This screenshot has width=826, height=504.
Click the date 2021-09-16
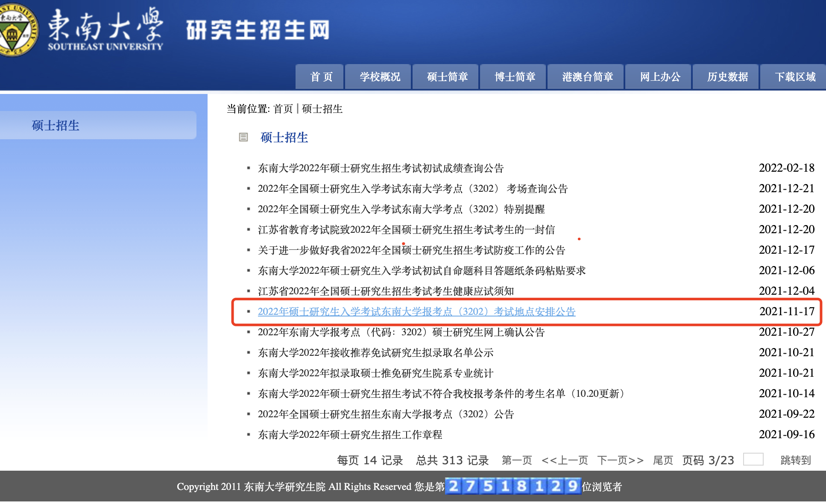coord(787,434)
